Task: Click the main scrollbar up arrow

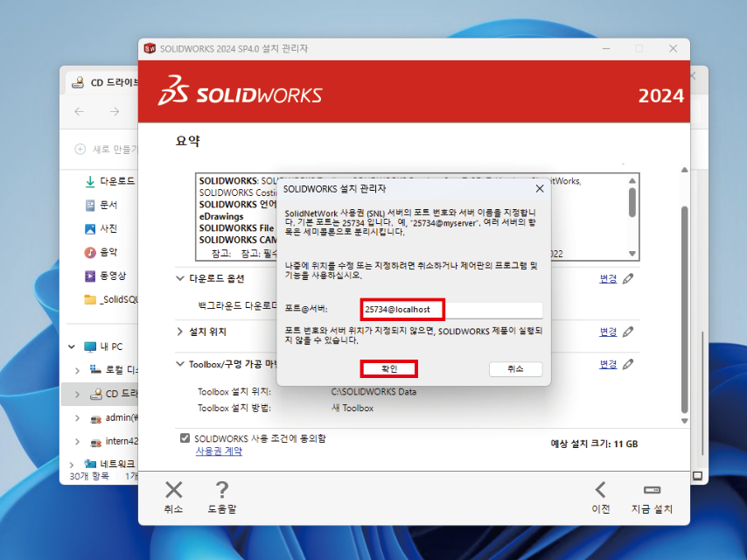Action: [x=685, y=170]
